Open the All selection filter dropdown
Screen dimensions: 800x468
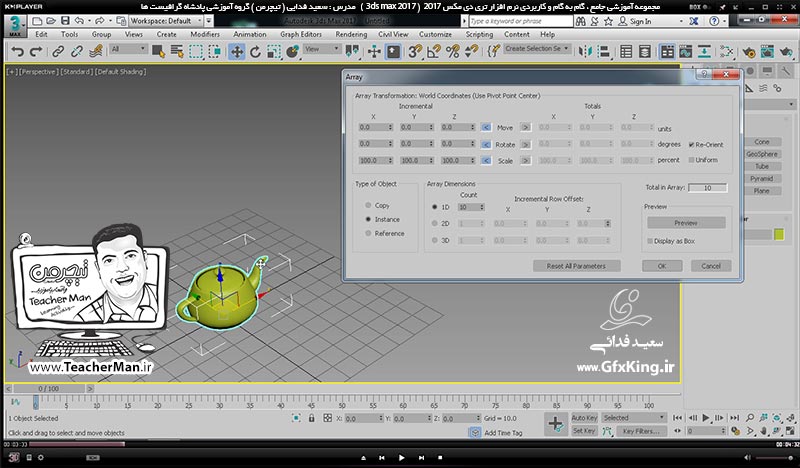(129, 49)
